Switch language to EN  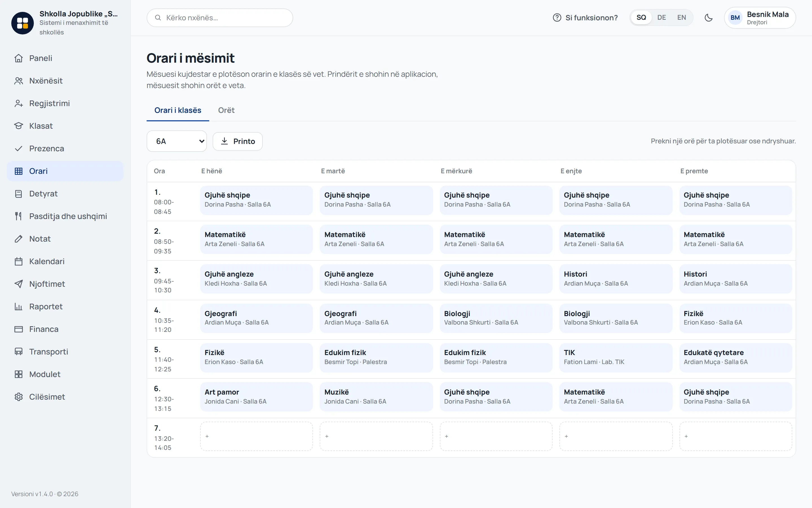tap(681, 17)
